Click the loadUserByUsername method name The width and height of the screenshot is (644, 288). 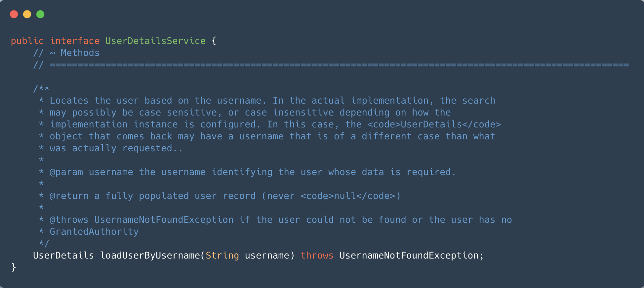tap(150, 256)
